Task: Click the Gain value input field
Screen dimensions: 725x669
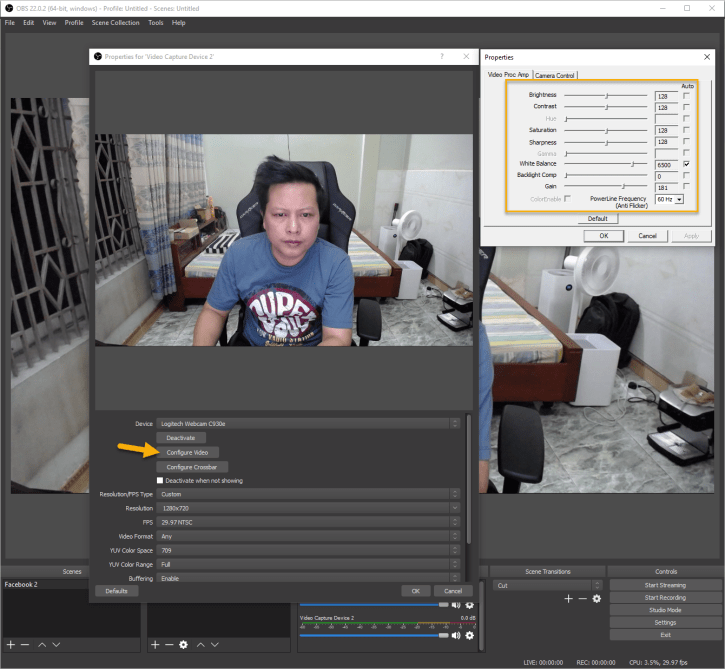Action: point(666,186)
